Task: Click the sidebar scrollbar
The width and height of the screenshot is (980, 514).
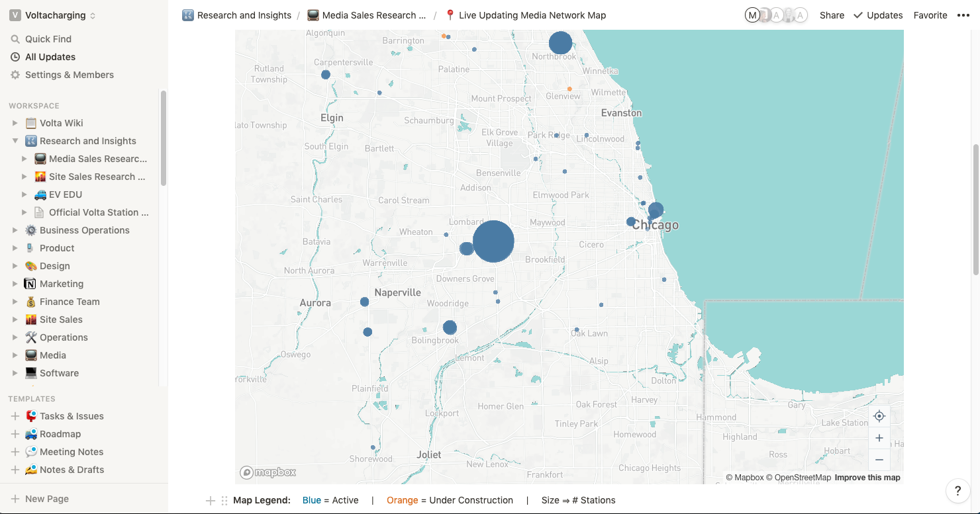Action: pos(163,138)
